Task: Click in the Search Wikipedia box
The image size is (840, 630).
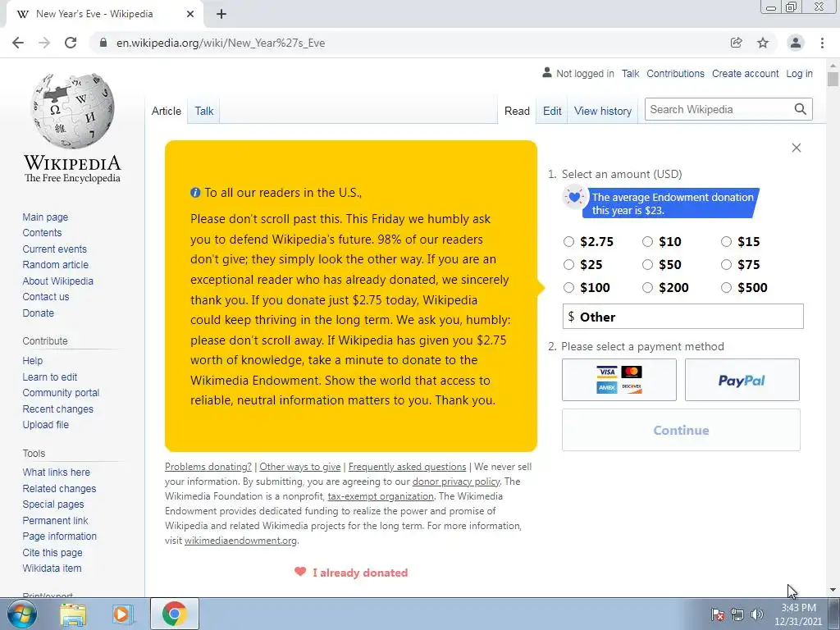Action: tap(719, 109)
